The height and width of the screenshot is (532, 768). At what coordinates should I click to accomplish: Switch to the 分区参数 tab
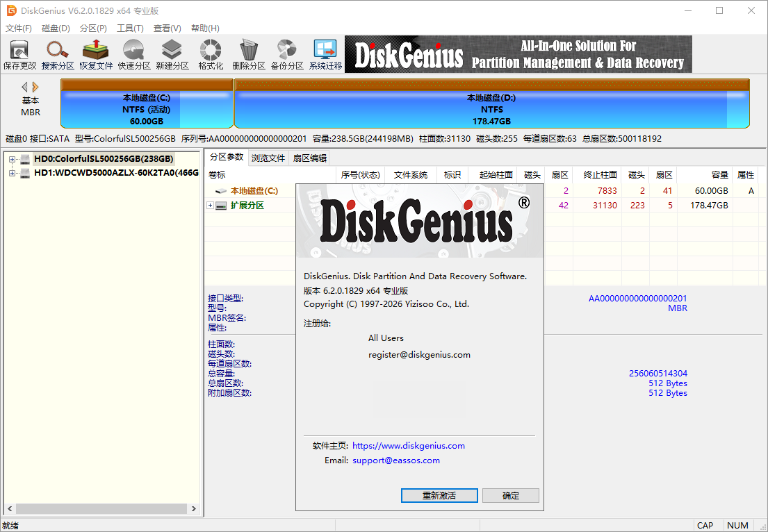click(x=227, y=157)
